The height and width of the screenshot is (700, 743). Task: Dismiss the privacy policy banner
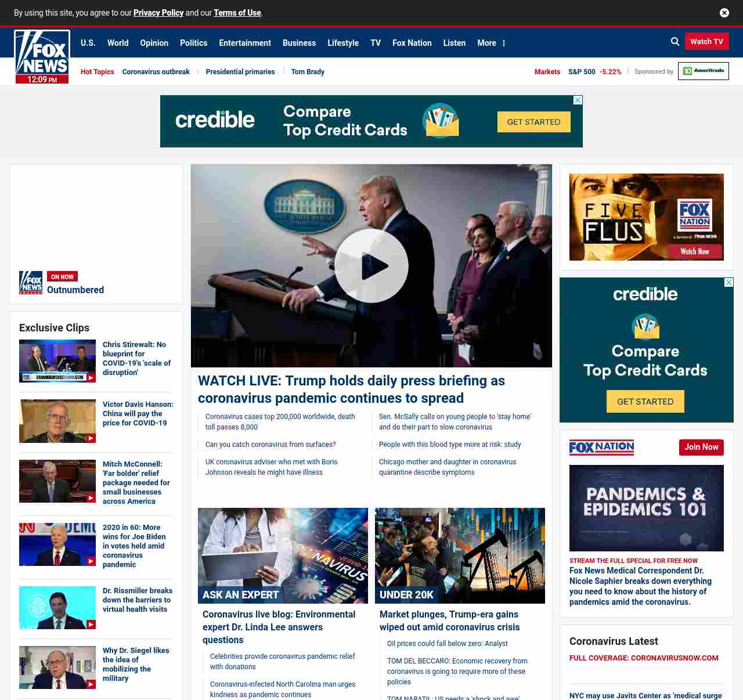coord(724,13)
